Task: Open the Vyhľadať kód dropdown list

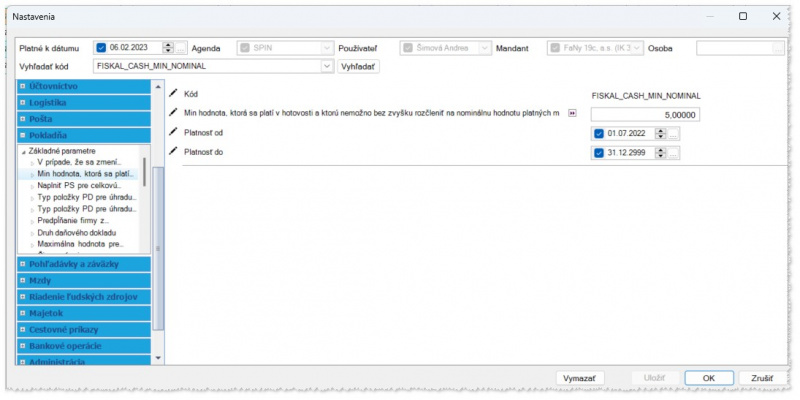Action: point(326,66)
